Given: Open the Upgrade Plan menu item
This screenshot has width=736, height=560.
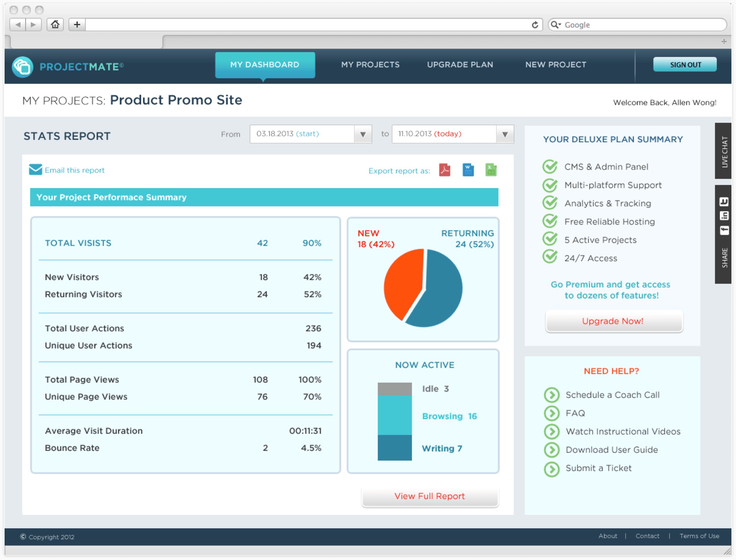Looking at the screenshot, I should click(460, 65).
